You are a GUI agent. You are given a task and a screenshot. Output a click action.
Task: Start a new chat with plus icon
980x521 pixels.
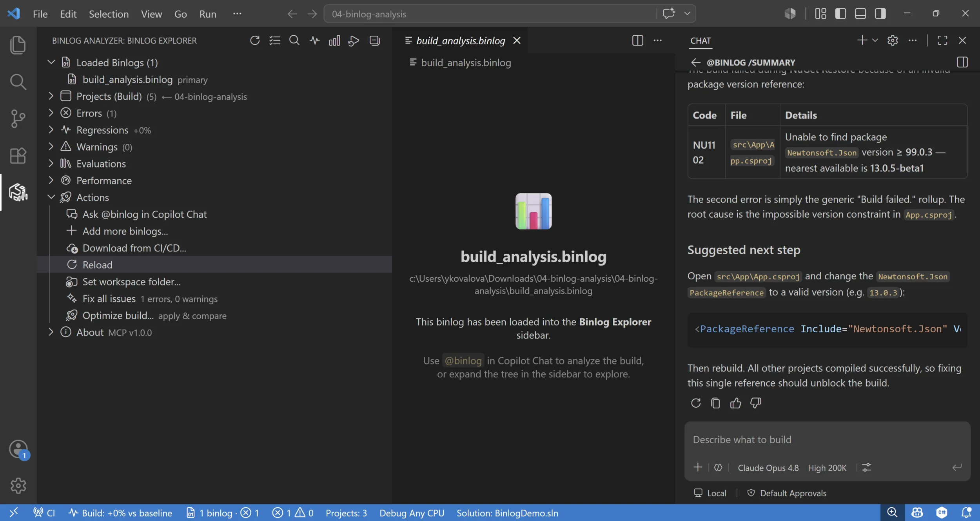click(x=862, y=40)
